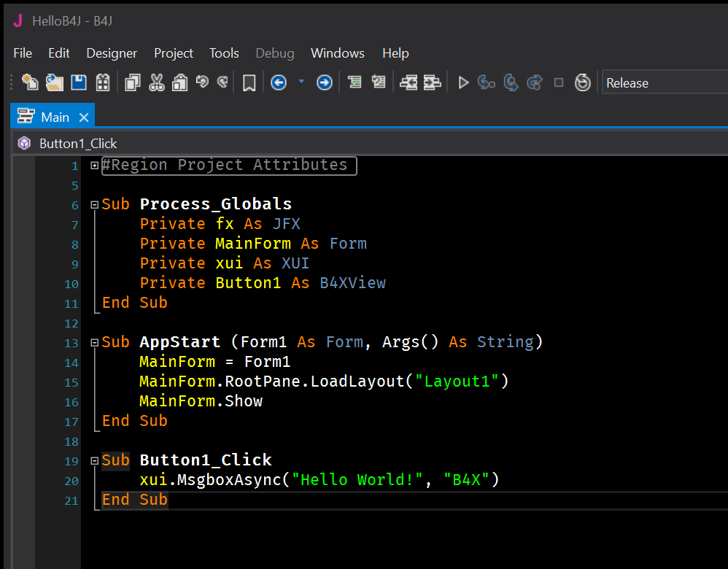Open the Help menu
The image size is (728, 569).
[395, 53]
